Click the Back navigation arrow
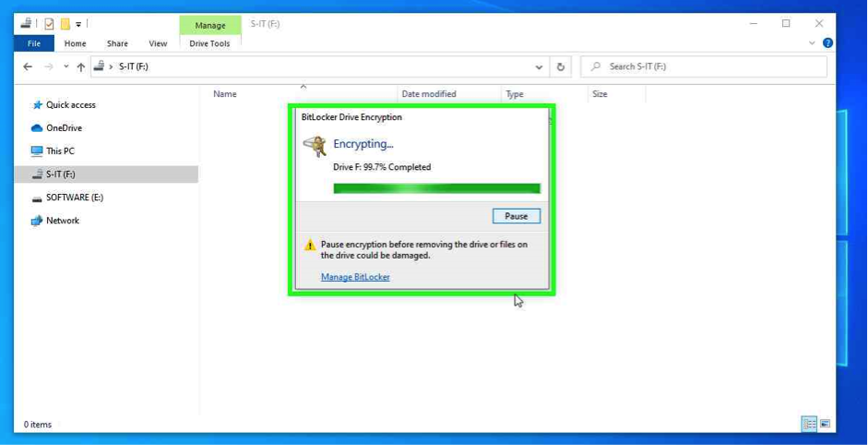 (28, 67)
